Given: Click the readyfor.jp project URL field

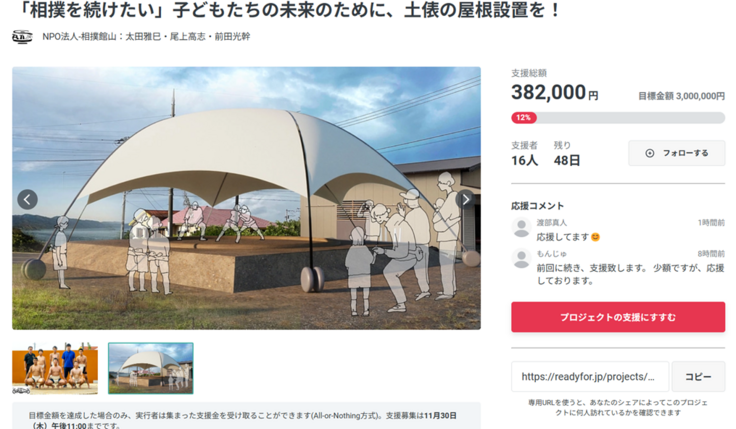Looking at the screenshot, I should click(590, 376).
